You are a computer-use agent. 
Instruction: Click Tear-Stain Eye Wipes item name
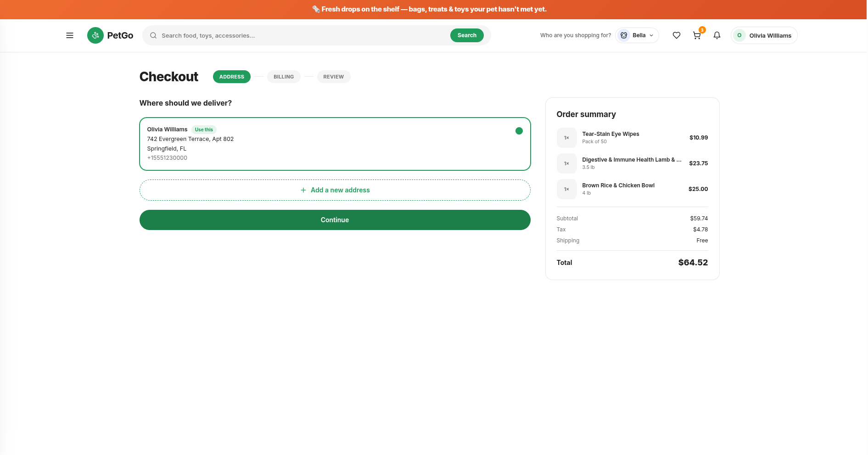tap(611, 134)
